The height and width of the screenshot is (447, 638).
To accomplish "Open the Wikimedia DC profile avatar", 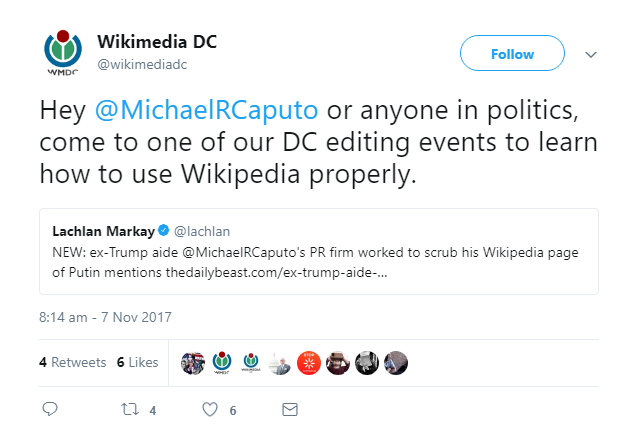I will tap(62, 53).
